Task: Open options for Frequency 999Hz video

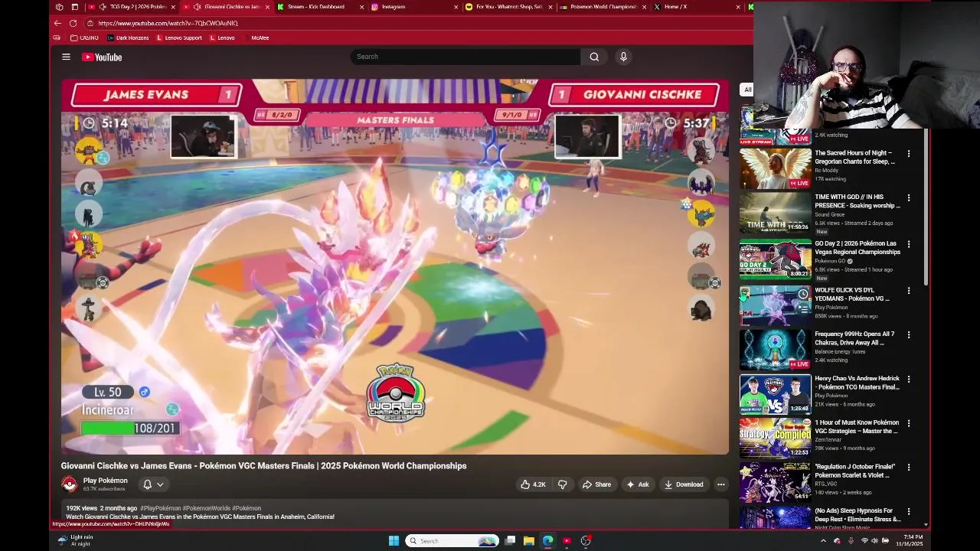Action: 909,335
